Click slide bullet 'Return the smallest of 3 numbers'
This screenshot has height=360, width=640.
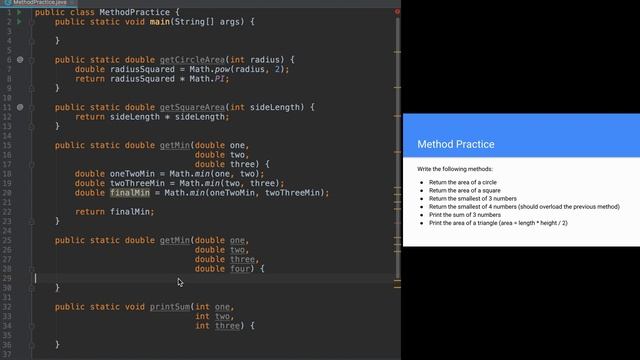click(473, 199)
